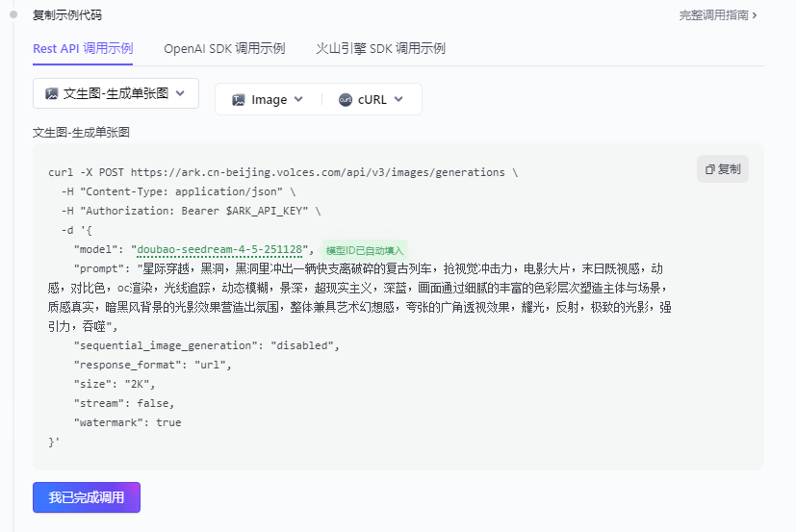Screen dimensions: 796x532
Task: Expand the 文生图-生成单张图 dropdown chevron
Action: (181, 93)
